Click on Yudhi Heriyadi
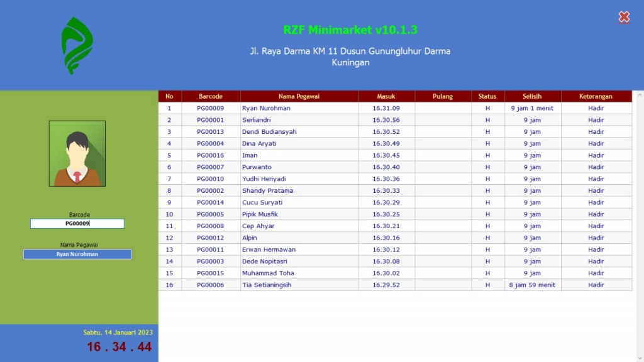The height and width of the screenshot is (362, 644). (264, 179)
